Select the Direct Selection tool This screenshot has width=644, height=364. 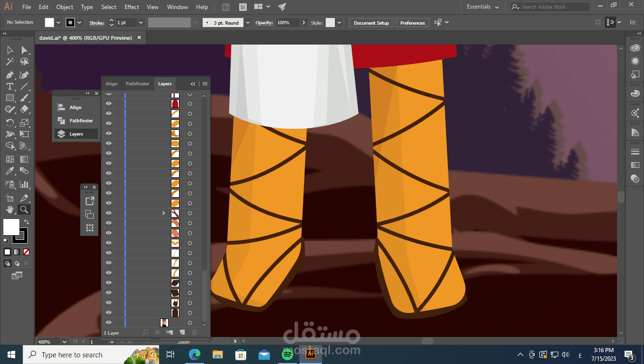coord(24,50)
